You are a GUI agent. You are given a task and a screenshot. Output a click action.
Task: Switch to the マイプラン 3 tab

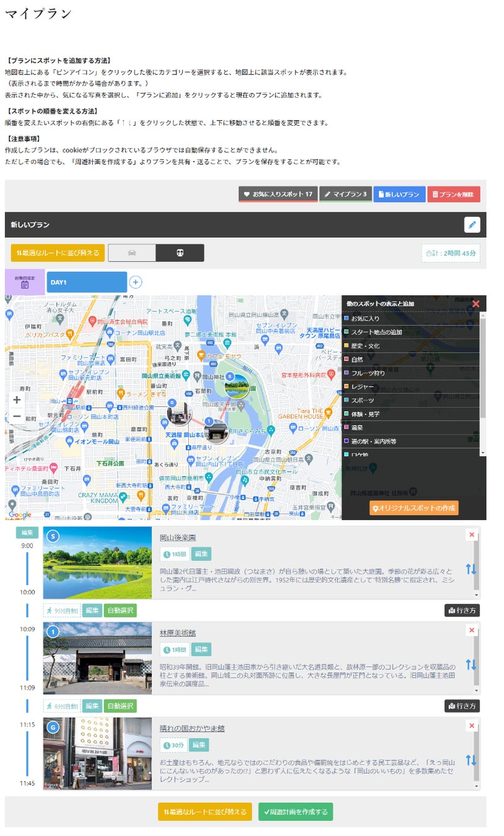click(x=345, y=194)
